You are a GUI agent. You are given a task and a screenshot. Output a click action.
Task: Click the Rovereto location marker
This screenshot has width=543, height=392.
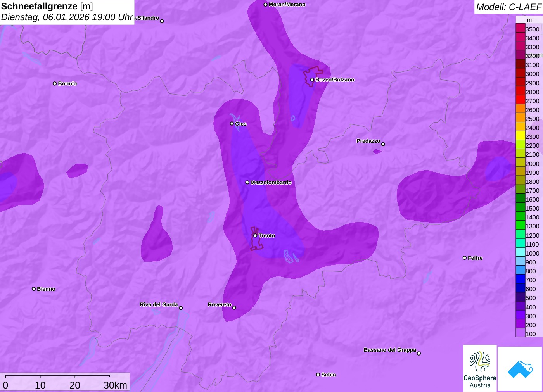coord(234,308)
